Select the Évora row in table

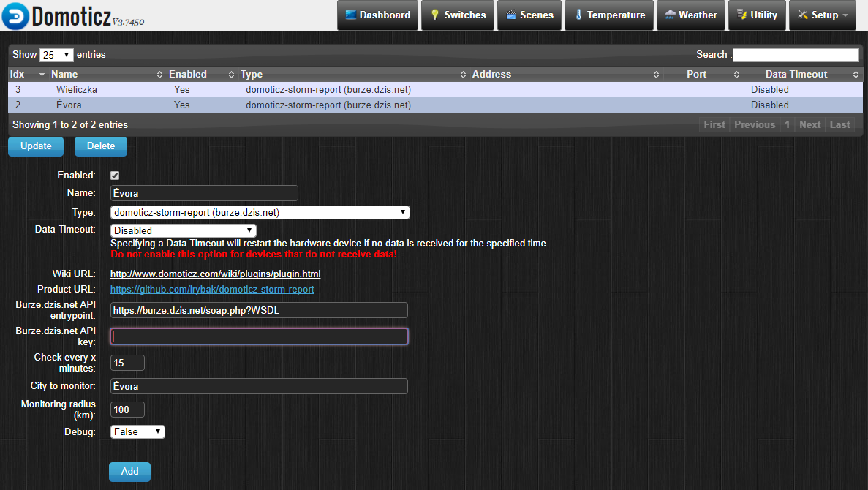tap(435, 105)
